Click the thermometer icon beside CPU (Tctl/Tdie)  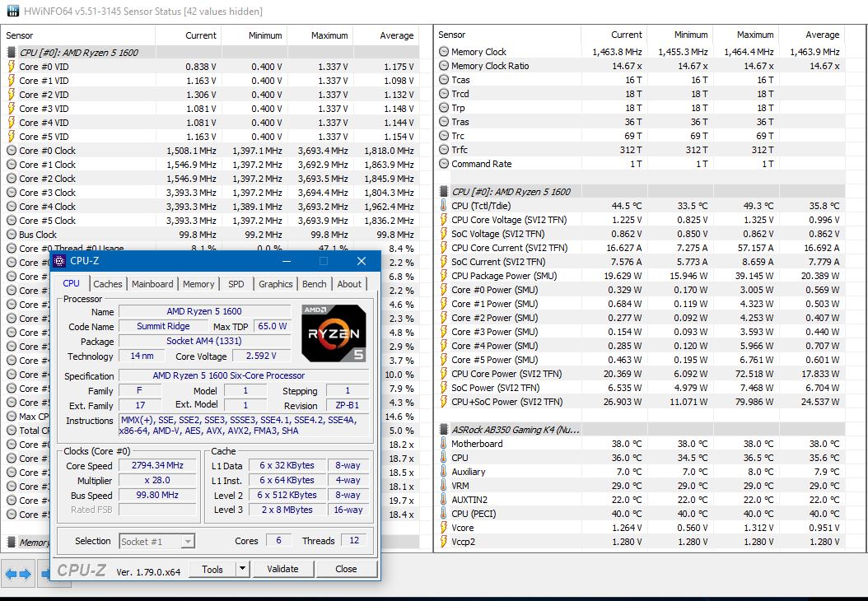pos(443,205)
